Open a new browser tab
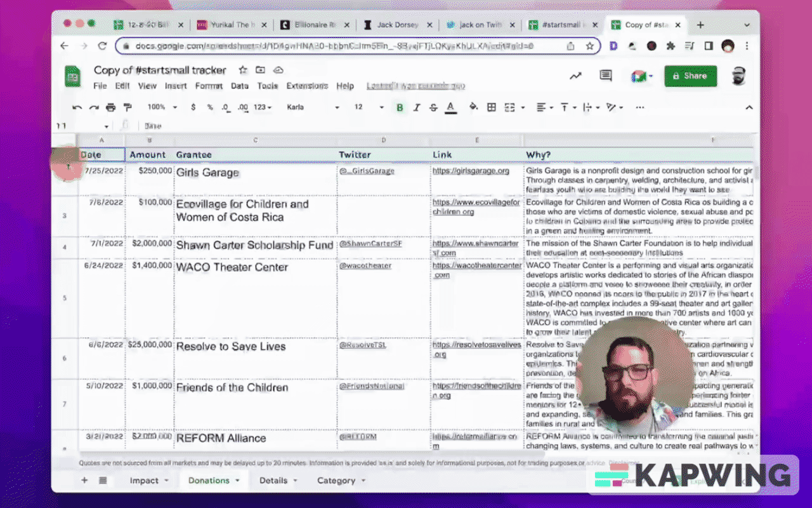The width and height of the screenshot is (812, 508). click(700, 25)
